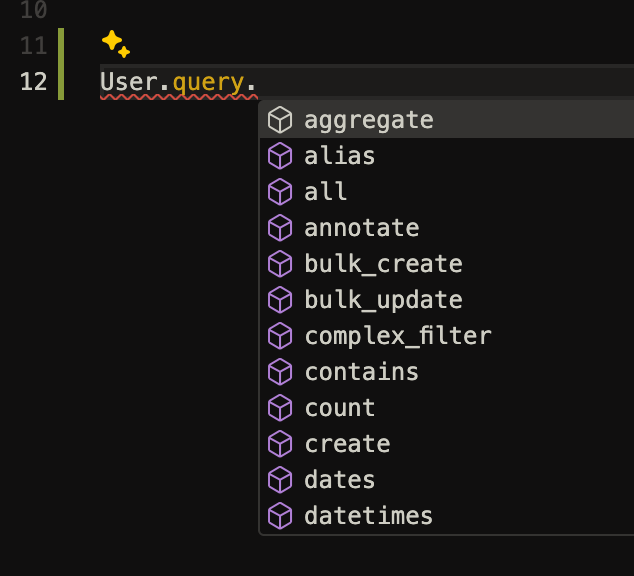The height and width of the screenshot is (576, 634).
Task: Choose dates from the suggestion list
Action: [x=446, y=480]
